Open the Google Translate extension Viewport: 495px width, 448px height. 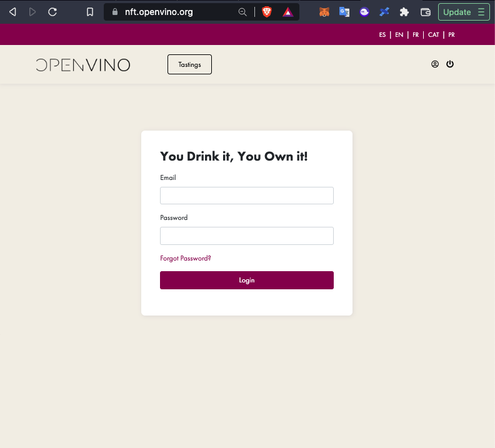[x=344, y=12]
